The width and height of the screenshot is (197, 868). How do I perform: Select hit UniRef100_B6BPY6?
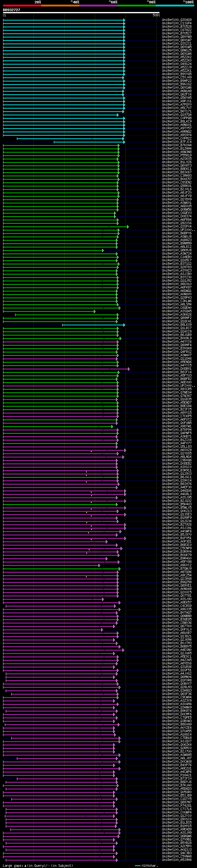click(177, 233)
